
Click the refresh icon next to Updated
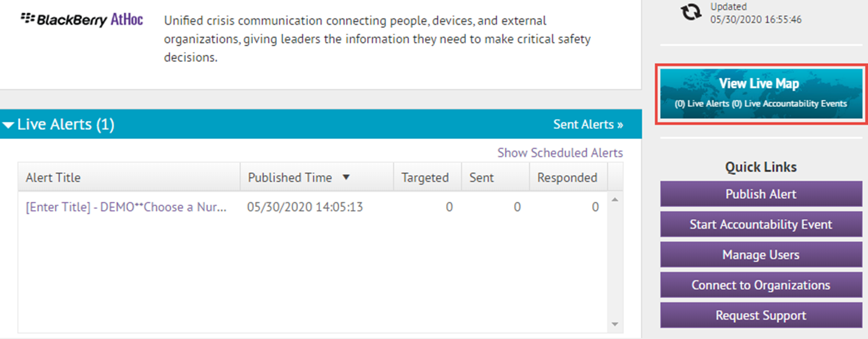coord(690,12)
